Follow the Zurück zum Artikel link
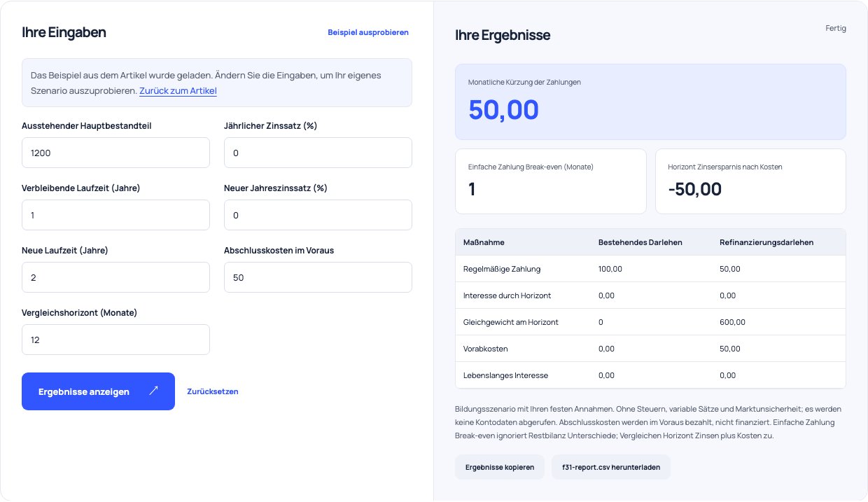This screenshot has width=868, height=502. [x=178, y=91]
